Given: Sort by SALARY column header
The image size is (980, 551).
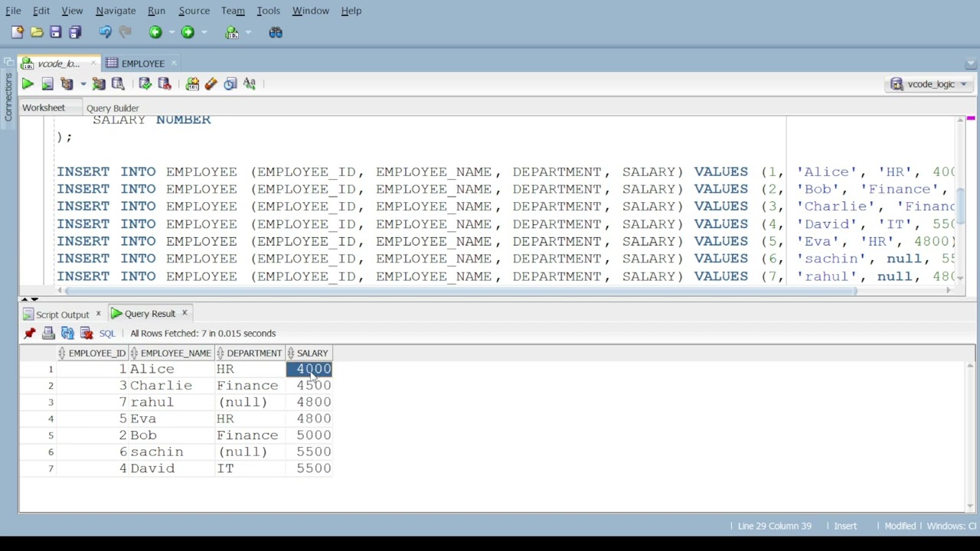Looking at the screenshot, I should 309,353.
